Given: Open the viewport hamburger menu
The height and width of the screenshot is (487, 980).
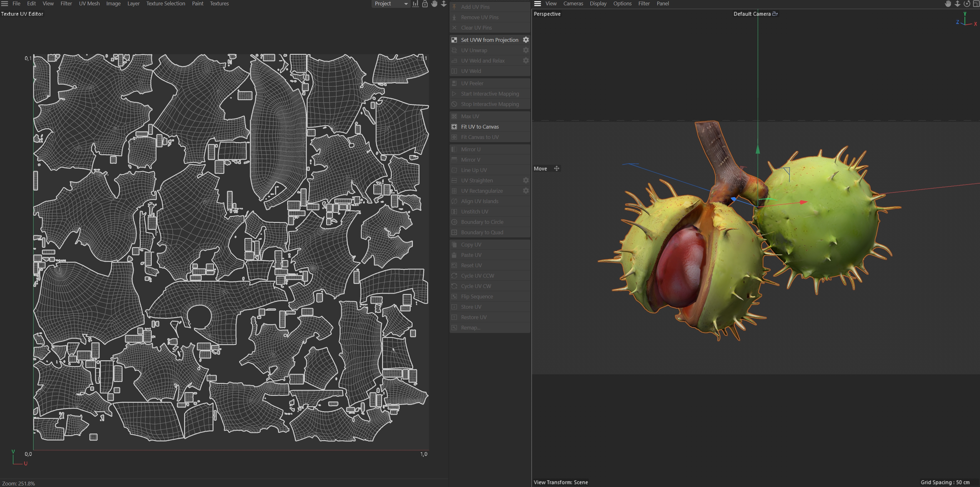Looking at the screenshot, I should pyautogui.click(x=538, y=3).
